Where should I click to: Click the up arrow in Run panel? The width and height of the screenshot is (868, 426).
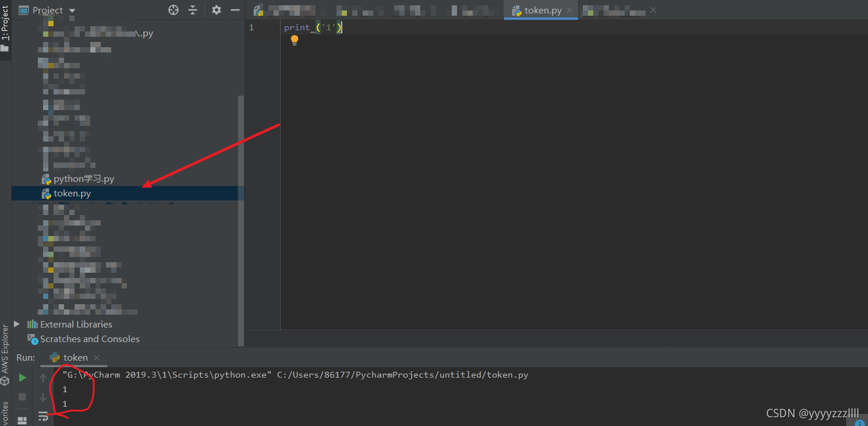[43, 378]
